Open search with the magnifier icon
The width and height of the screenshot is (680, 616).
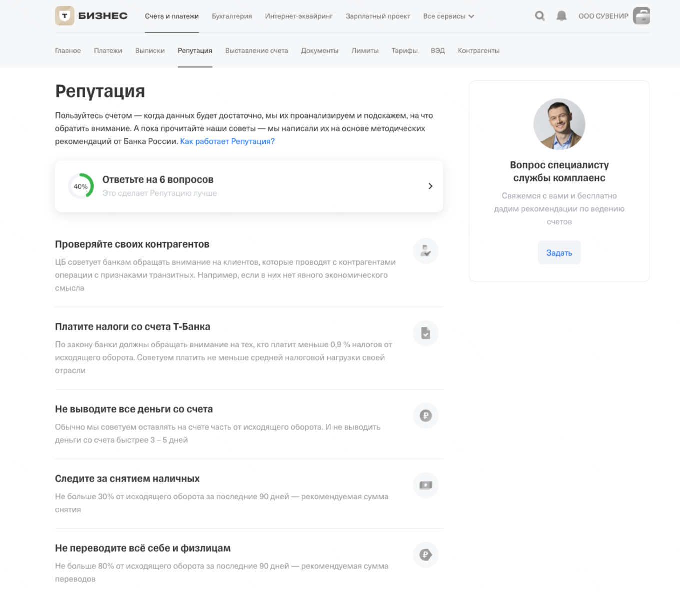point(540,16)
